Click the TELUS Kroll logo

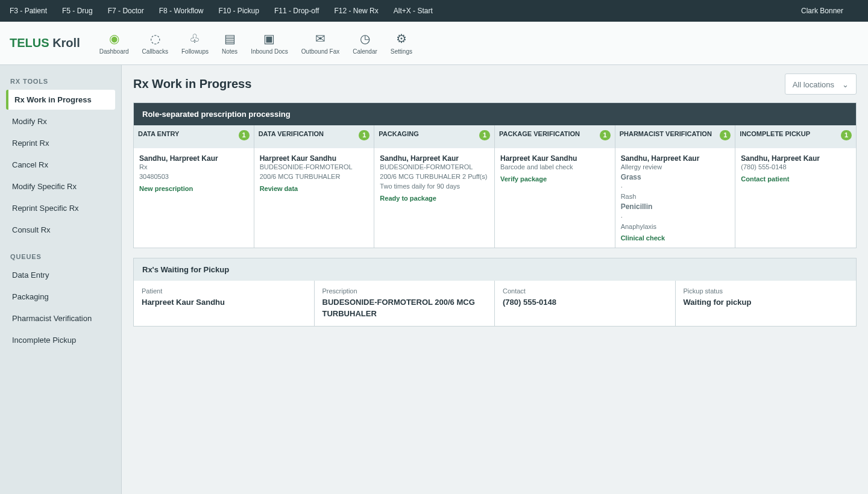point(45,43)
